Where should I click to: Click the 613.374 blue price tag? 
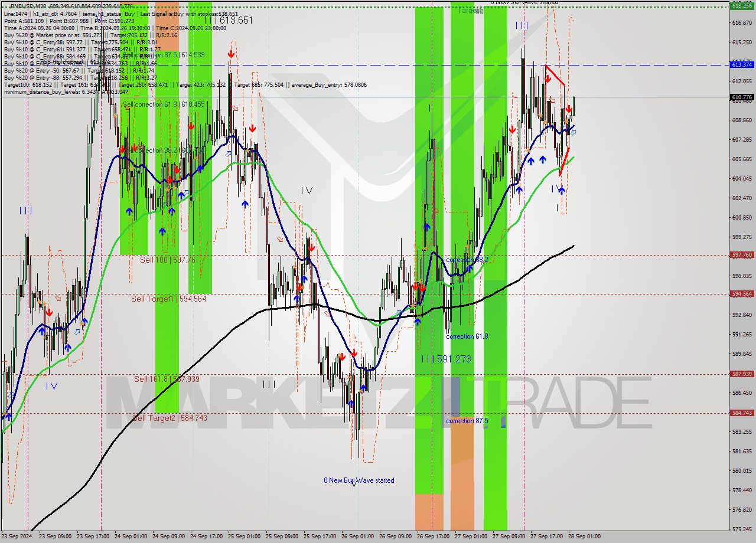pyautogui.click(x=742, y=64)
